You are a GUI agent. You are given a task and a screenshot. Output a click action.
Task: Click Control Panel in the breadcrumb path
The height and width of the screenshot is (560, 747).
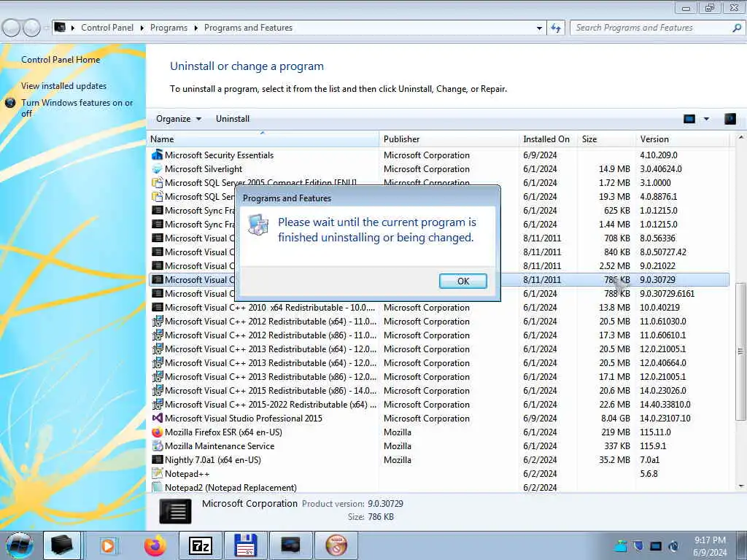click(107, 28)
